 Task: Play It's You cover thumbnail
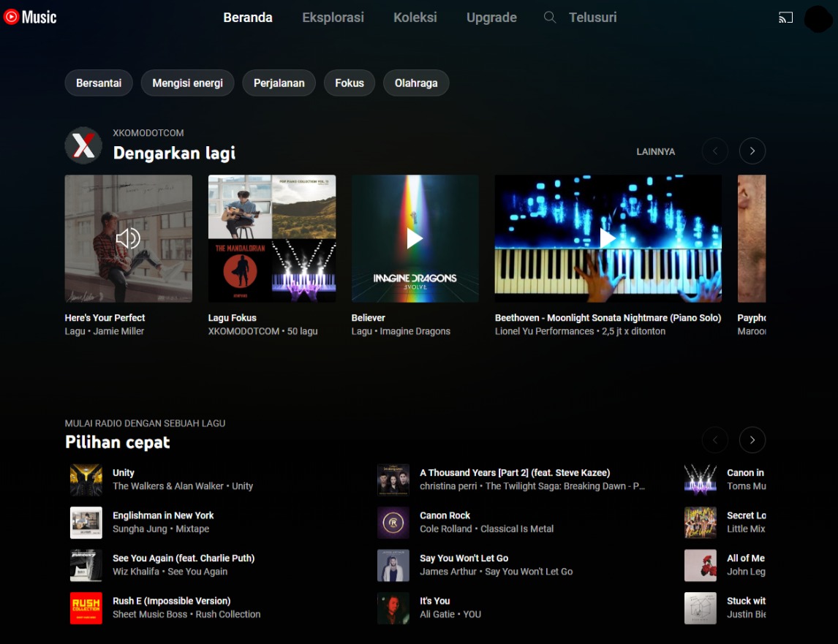pyautogui.click(x=393, y=608)
